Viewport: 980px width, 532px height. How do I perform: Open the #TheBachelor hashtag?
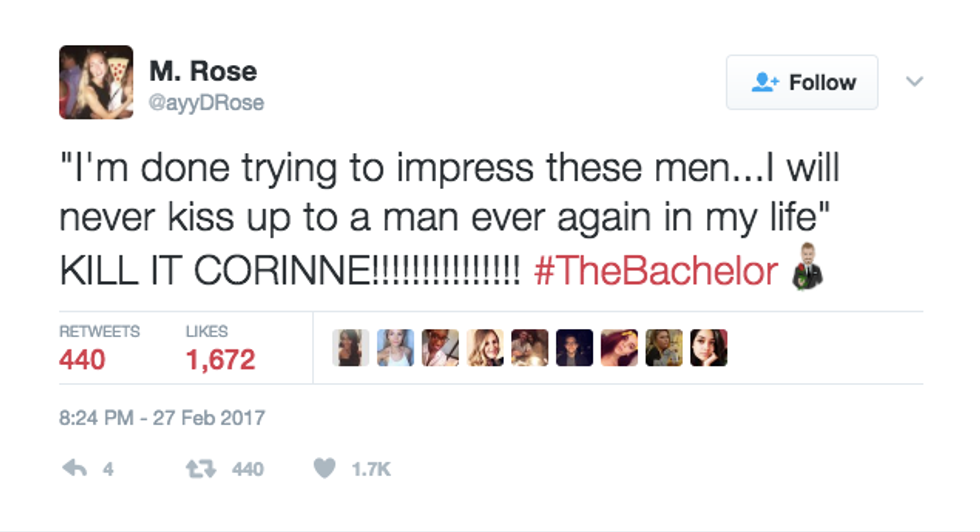pos(656,272)
